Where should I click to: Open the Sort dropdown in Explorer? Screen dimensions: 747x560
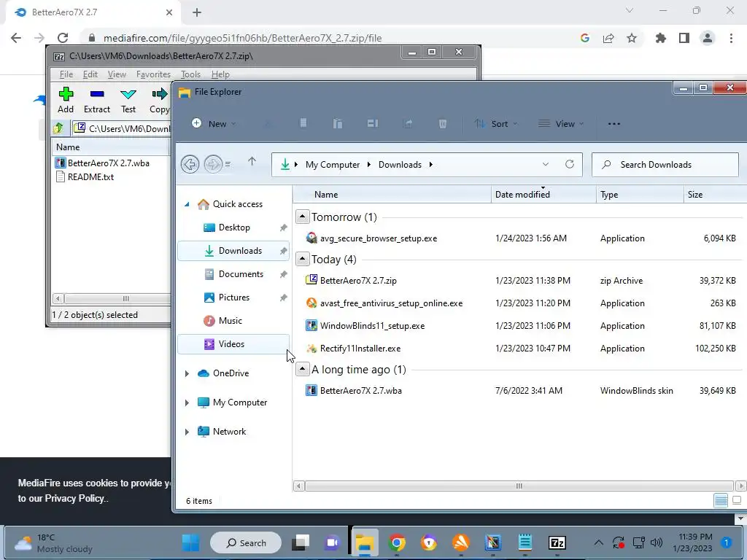(x=495, y=124)
